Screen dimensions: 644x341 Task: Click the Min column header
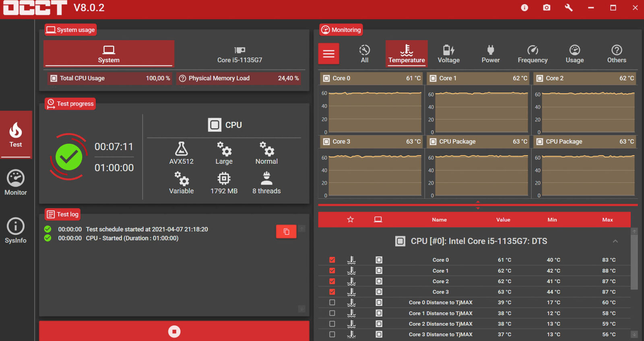click(552, 220)
